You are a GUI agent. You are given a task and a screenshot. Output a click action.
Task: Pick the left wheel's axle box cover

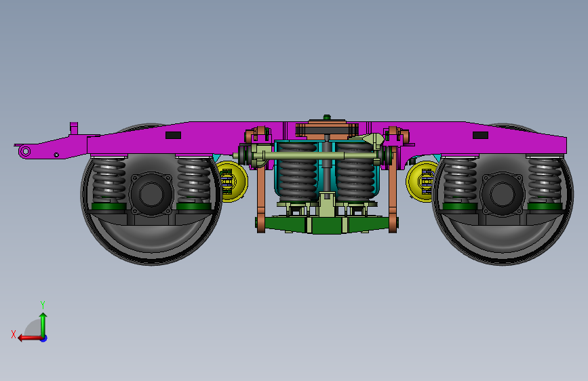151,194
